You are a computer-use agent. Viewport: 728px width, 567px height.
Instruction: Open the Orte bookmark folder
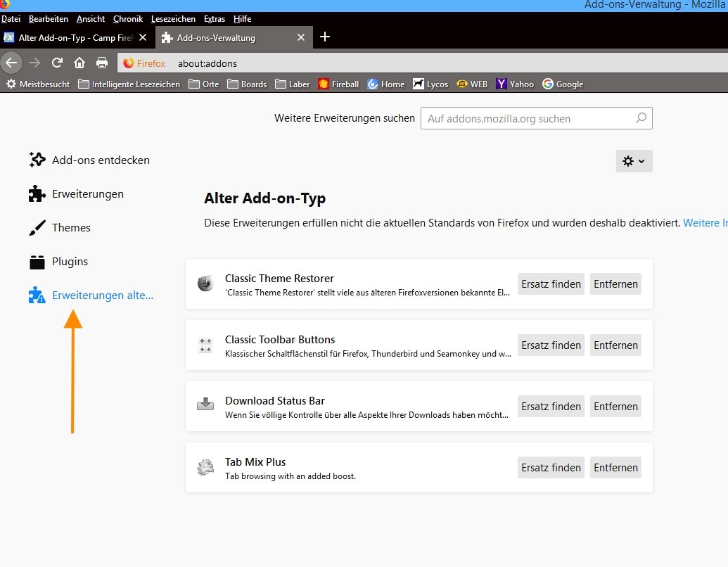(x=204, y=84)
